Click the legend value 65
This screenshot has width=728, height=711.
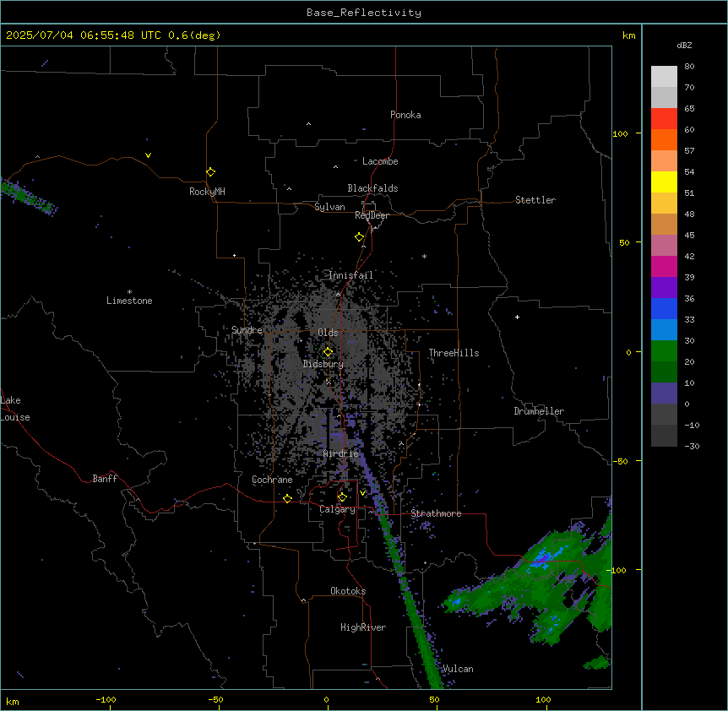(689, 108)
